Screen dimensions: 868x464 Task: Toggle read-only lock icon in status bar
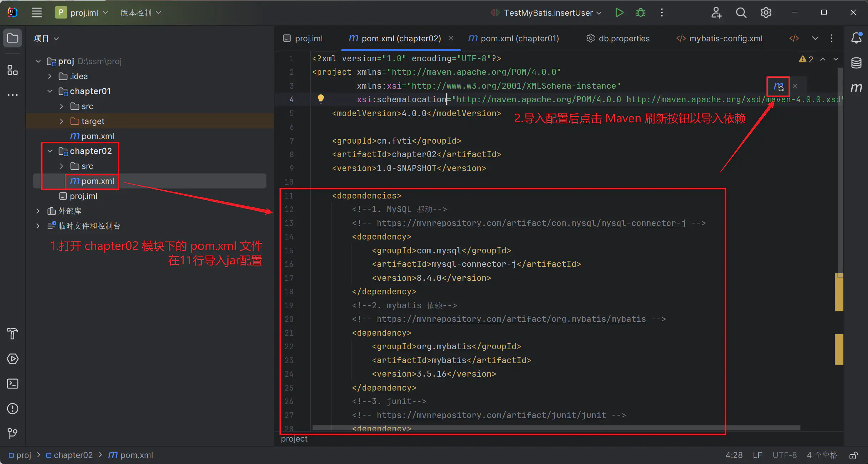point(853,455)
